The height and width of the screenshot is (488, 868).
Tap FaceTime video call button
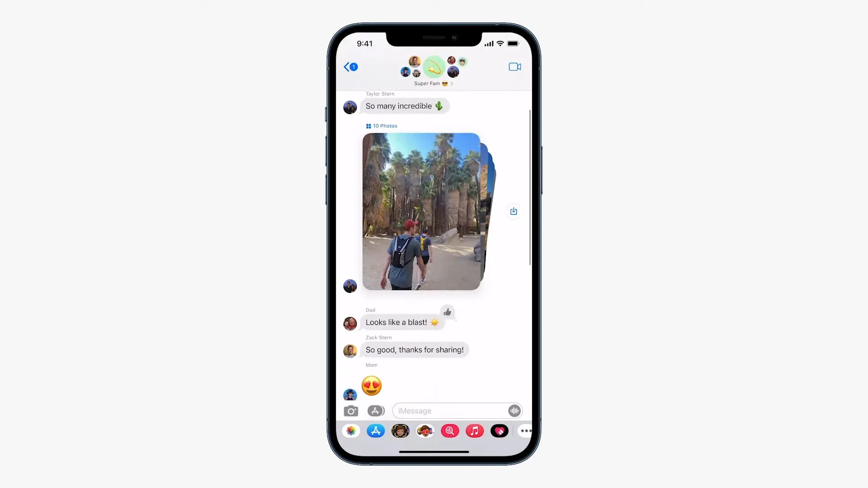[514, 67]
